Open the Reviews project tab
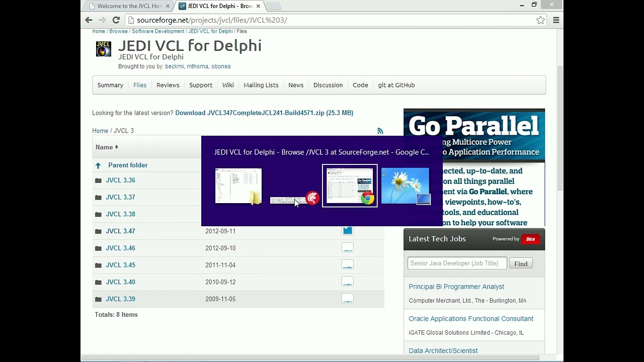Viewport: 644px width, 362px height. (x=168, y=85)
